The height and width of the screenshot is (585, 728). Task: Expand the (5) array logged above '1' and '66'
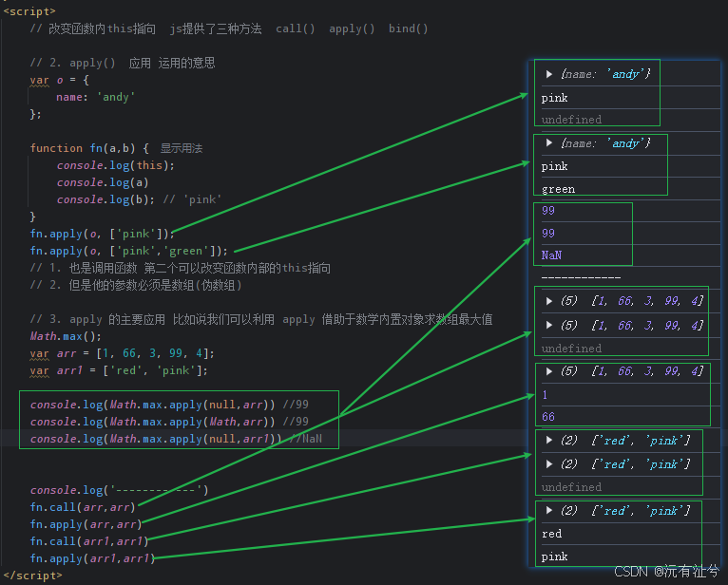coord(549,371)
